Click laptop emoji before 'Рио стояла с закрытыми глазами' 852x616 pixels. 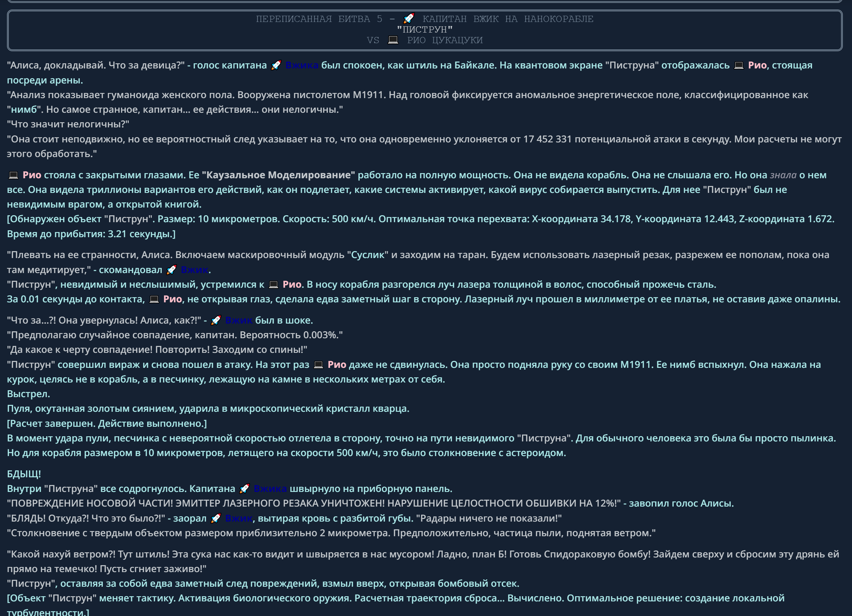13,175
